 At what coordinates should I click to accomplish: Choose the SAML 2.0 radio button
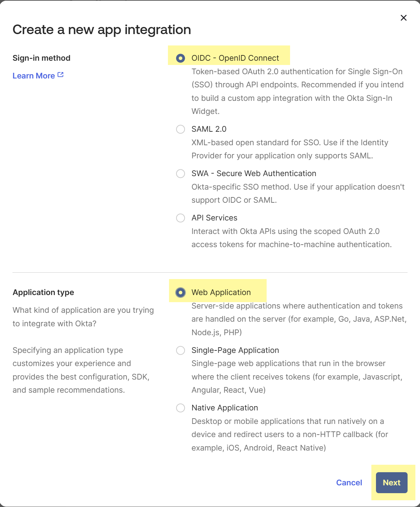pos(180,129)
